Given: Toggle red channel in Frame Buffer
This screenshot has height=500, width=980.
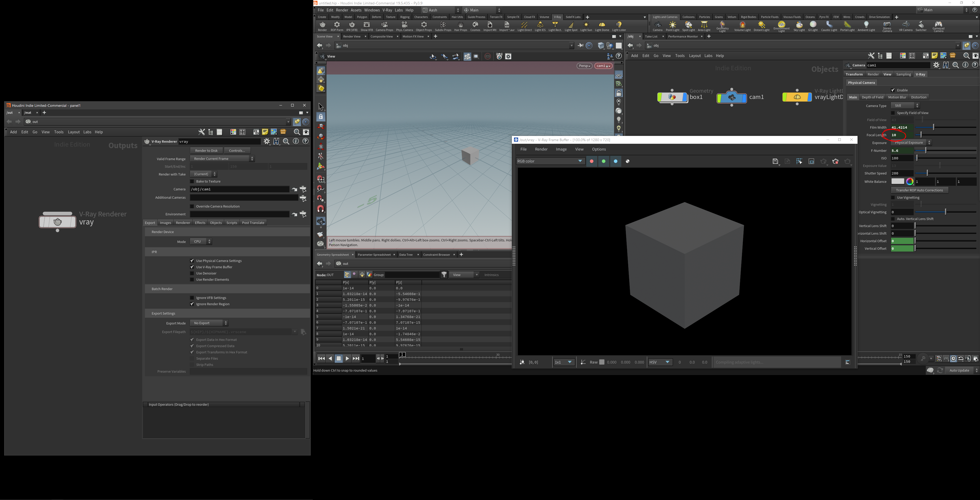Looking at the screenshot, I should 592,161.
